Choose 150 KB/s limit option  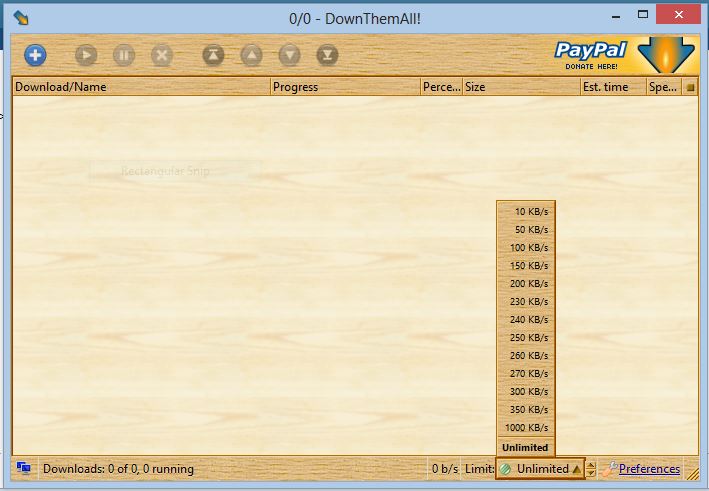click(x=526, y=266)
